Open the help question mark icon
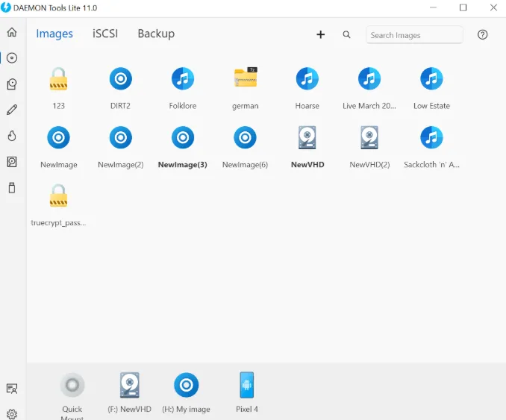Image resolution: width=506 pixels, height=420 pixels. coord(482,34)
